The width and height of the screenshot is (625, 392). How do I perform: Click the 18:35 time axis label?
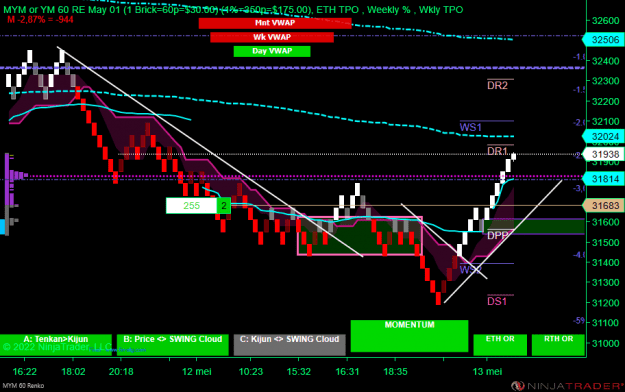tap(395, 372)
